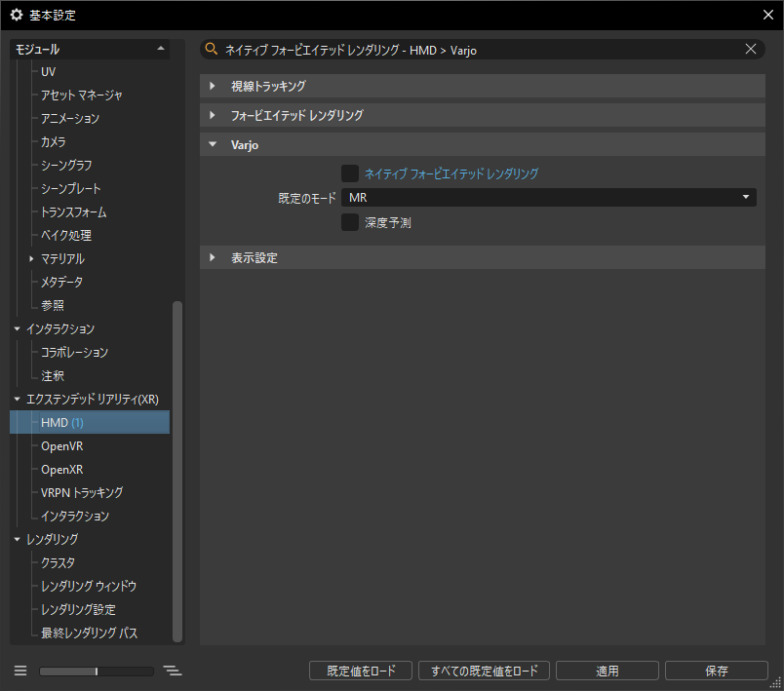Select OpenVR in the module tree
This screenshot has width=784, height=691.
click(62, 446)
